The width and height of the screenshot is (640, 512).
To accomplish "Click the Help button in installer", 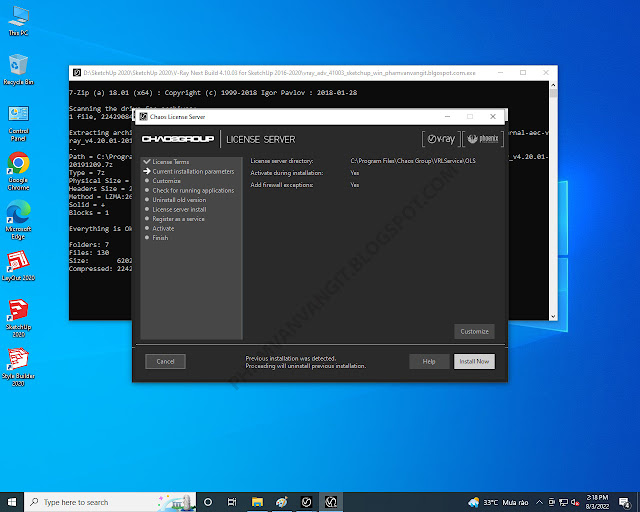I will point(429,361).
